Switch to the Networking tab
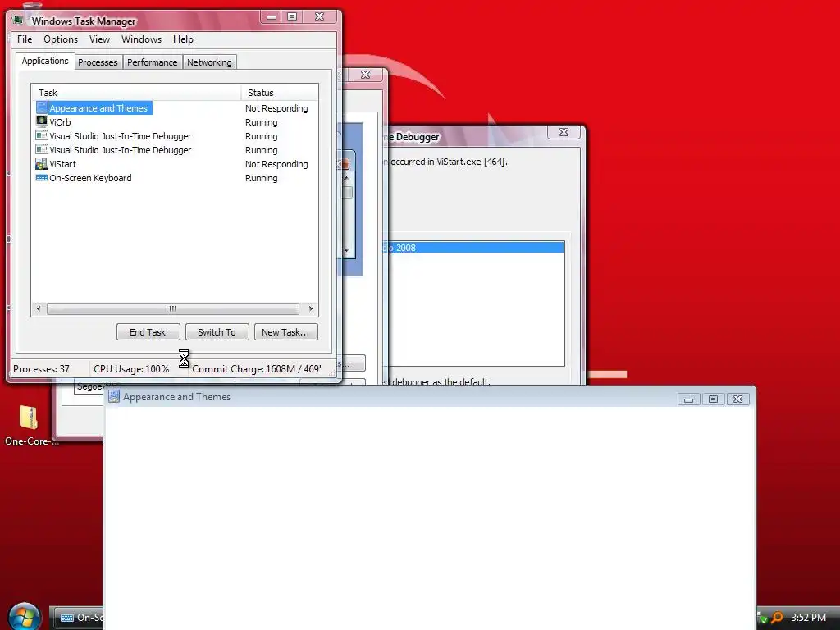 tap(209, 62)
